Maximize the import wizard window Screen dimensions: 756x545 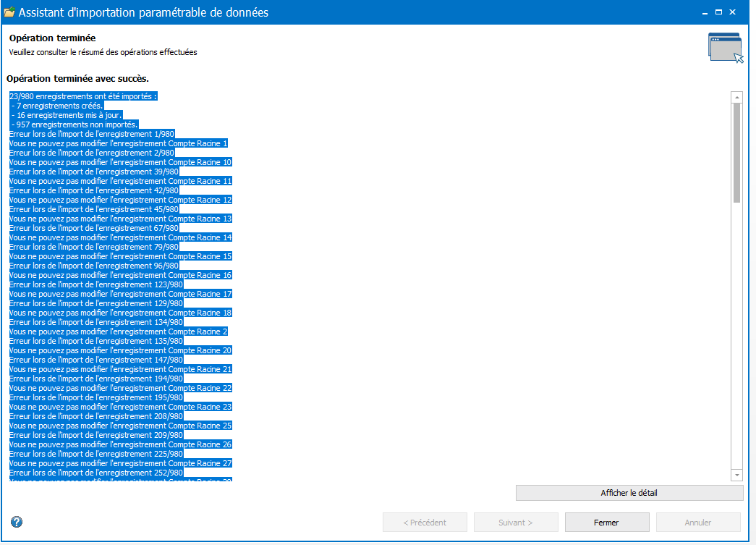pos(718,12)
